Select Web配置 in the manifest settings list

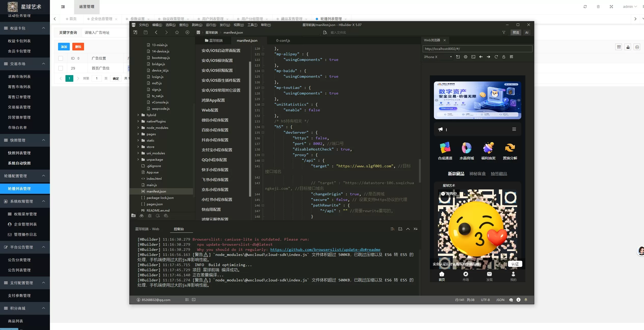click(210, 110)
